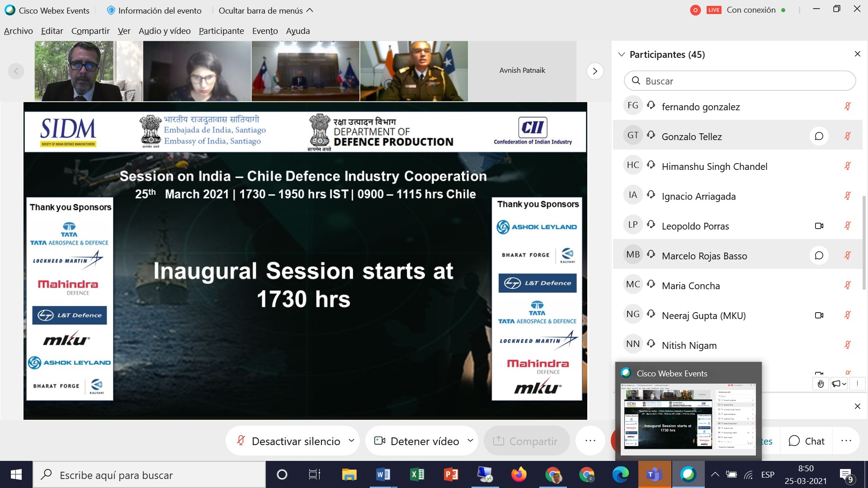
Task: Toggle mute icon for Ignacio Arriagada
Action: pos(848,196)
